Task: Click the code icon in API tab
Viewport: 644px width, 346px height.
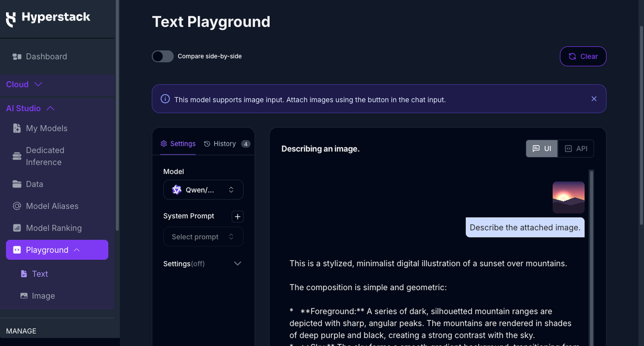Action: pyautogui.click(x=568, y=149)
